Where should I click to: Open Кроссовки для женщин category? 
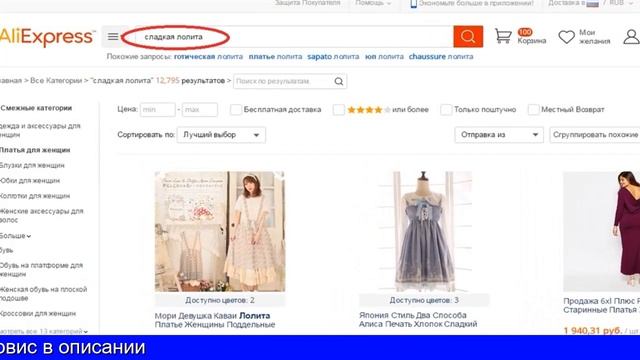[38, 313]
